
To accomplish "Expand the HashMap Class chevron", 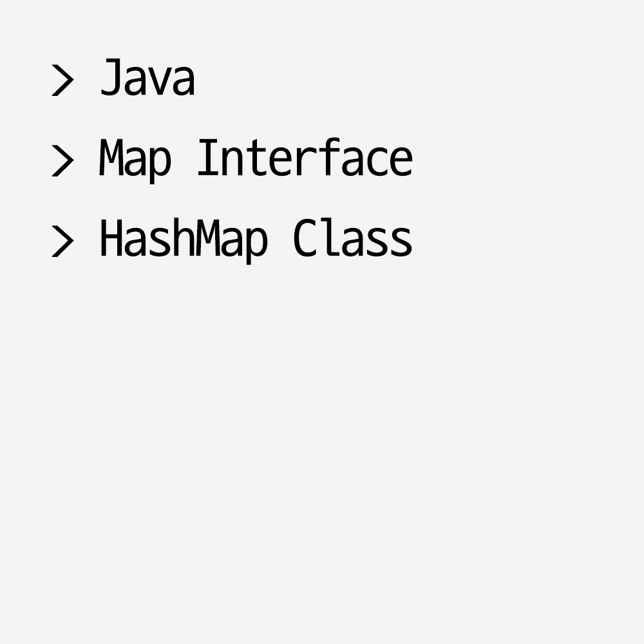I will coord(63,241).
